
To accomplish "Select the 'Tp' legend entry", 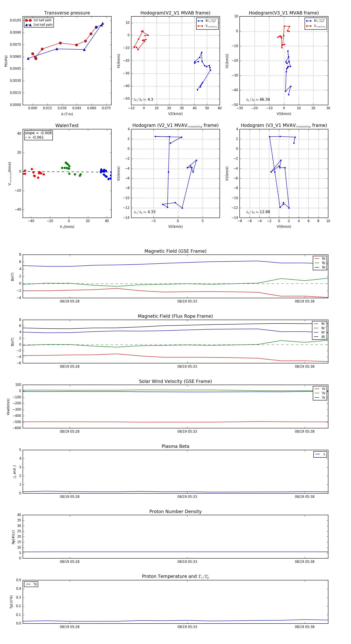I will [x=31, y=584].
